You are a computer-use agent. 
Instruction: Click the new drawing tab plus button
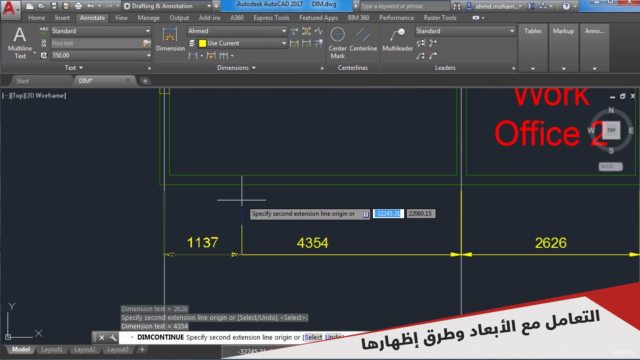145,81
